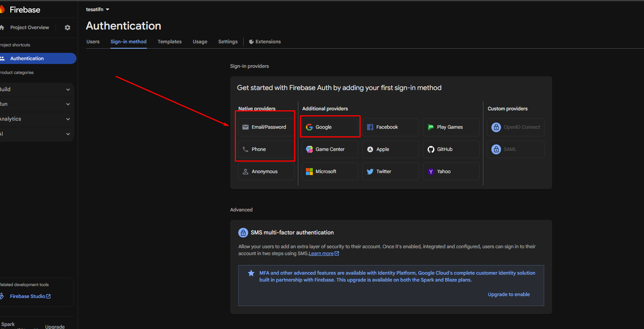Click the GitHub logo icon
The height and width of the screenshot is (329, 644).
pyautogui.click(x=431, y=149)
